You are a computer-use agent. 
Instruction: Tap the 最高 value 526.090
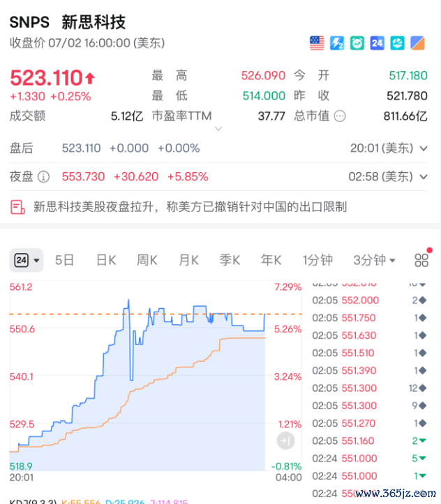point(263,76)
